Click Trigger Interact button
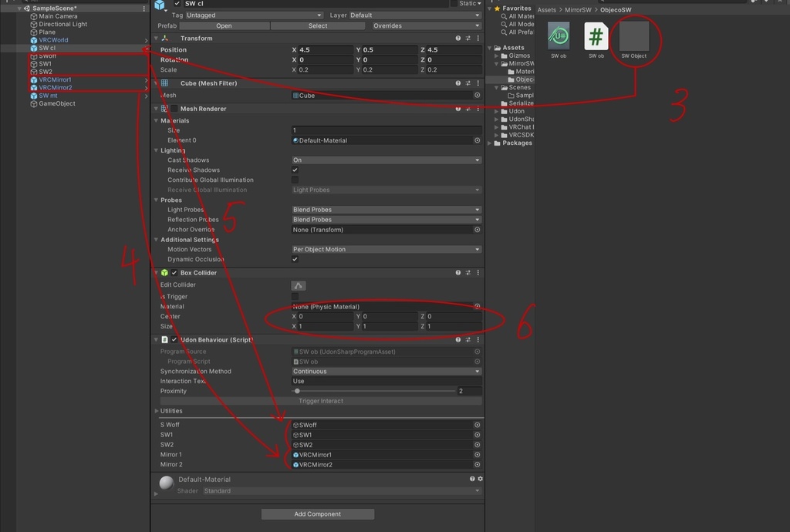Viewport: 790px width, 532px height. coord(321,401)
